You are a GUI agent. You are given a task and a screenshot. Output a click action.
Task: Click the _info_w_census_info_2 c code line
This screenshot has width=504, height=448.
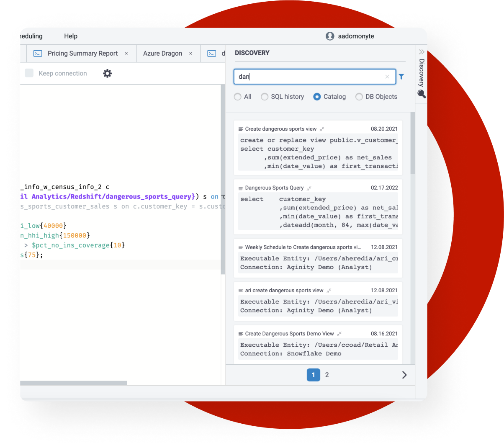(65, 187)
